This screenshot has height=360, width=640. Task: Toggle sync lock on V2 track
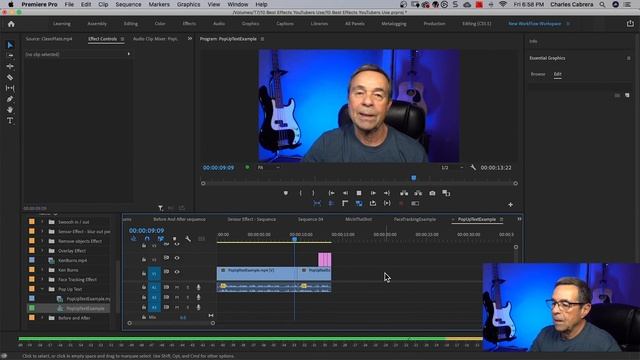click(166, 258)
